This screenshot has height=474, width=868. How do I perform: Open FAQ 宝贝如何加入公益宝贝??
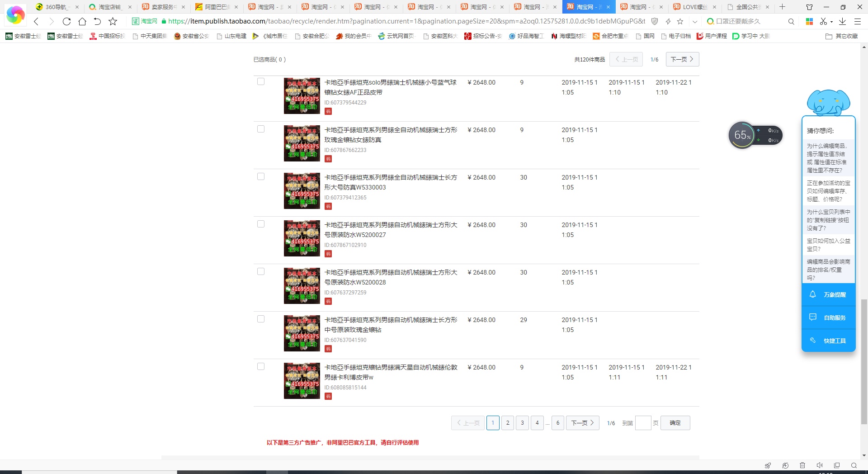click(x=828, y=245)
